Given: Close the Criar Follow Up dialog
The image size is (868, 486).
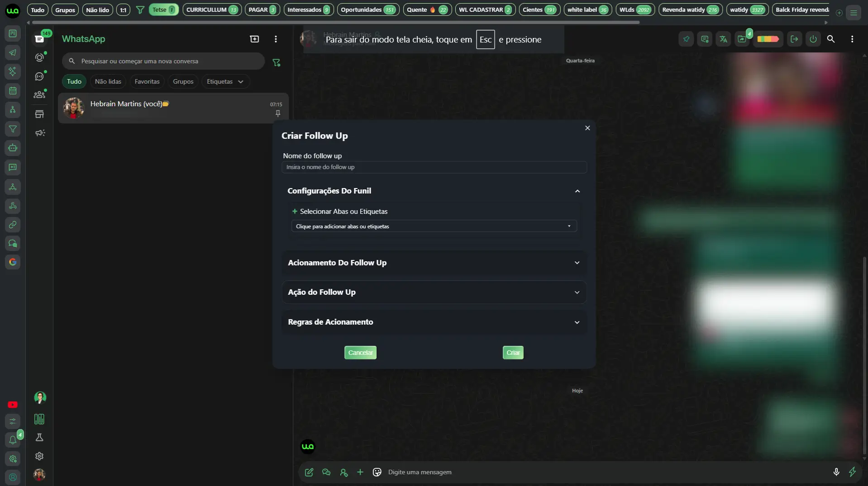Looking at the screenshot, I should pos(587,128).
